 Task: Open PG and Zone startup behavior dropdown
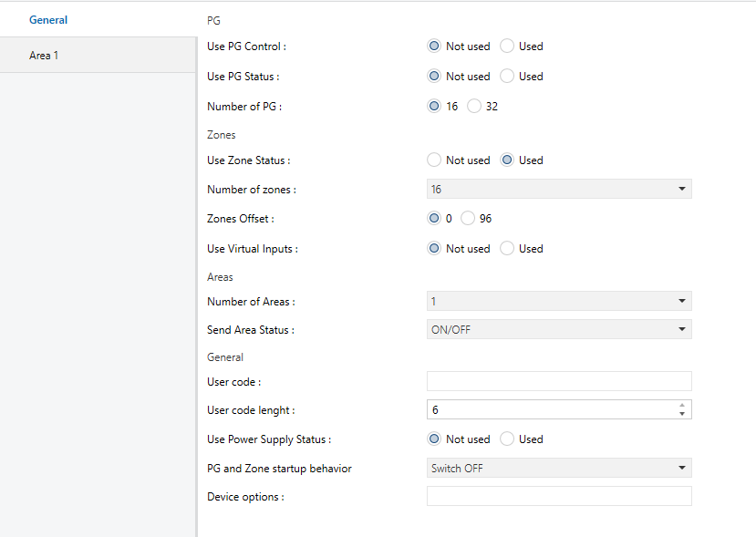click(x=559, y=468)
